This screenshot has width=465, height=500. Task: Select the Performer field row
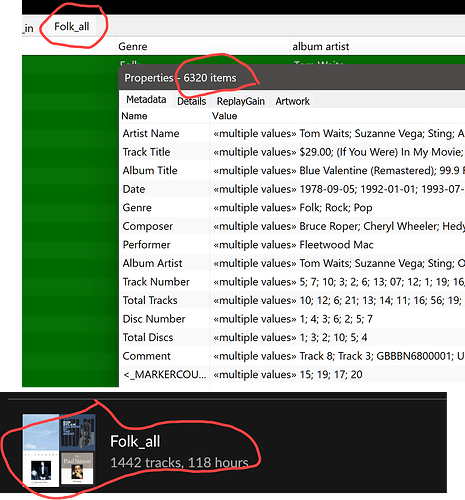[292, 245]
